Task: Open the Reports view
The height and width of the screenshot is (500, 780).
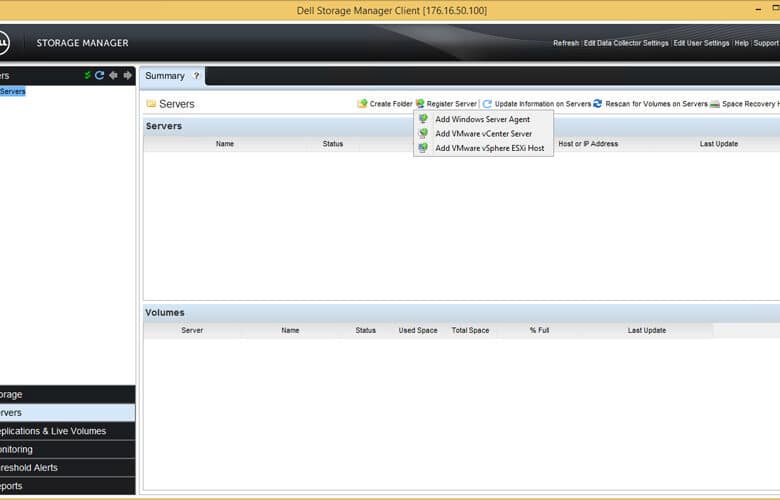Action: (x=67, y=486)
